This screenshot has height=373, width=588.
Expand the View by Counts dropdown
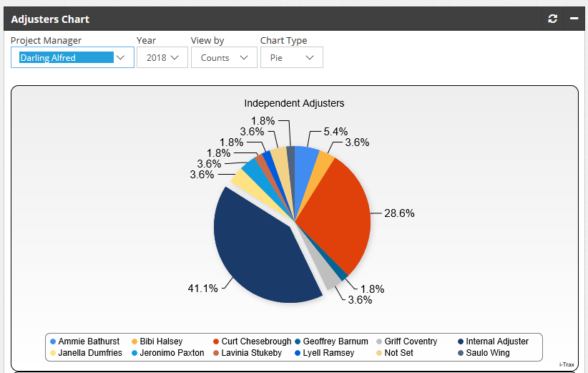click(x=224, y=57)
